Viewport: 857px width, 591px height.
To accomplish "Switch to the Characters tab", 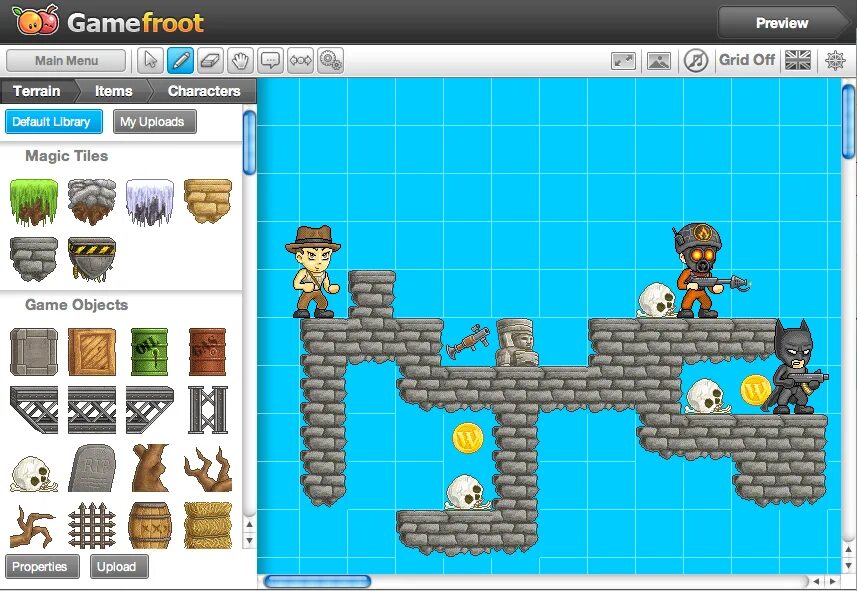I will coord(204,91).
